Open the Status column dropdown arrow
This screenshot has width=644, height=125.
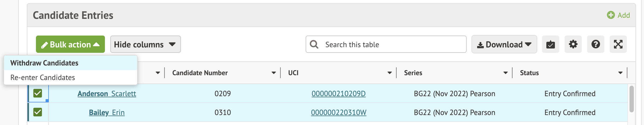pyautogui.click(x=620, y=73)
